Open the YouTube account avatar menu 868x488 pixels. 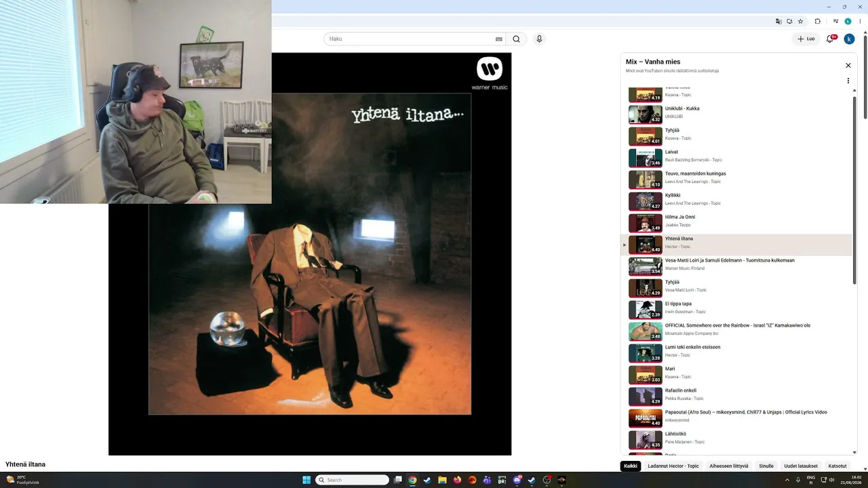click(x=849, y=39)
